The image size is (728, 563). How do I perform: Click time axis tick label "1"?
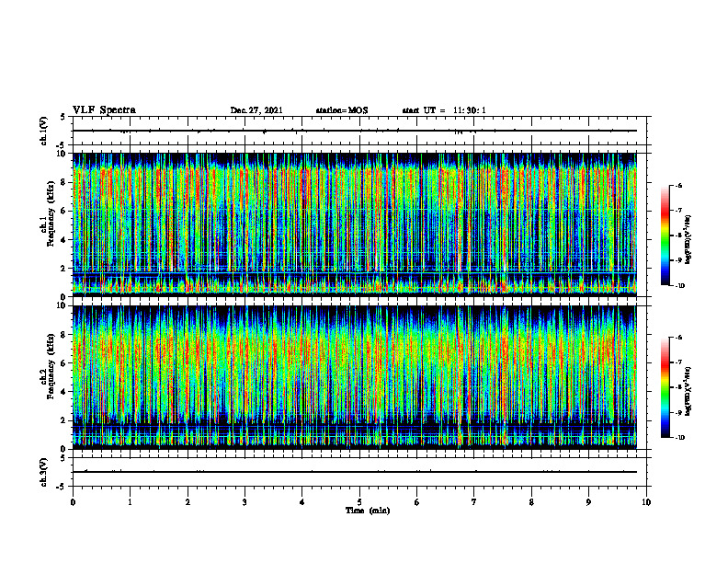pos(131,502)
